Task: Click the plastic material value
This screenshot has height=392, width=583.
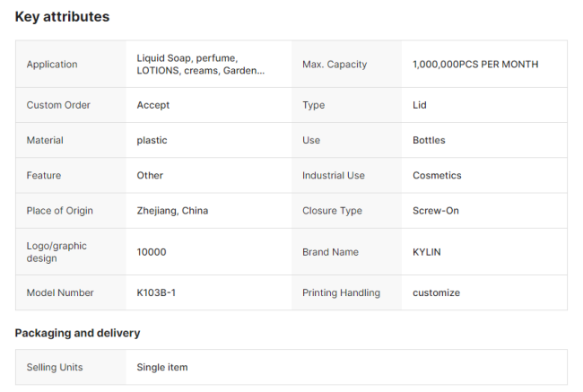Action: (x=152, y=140)
